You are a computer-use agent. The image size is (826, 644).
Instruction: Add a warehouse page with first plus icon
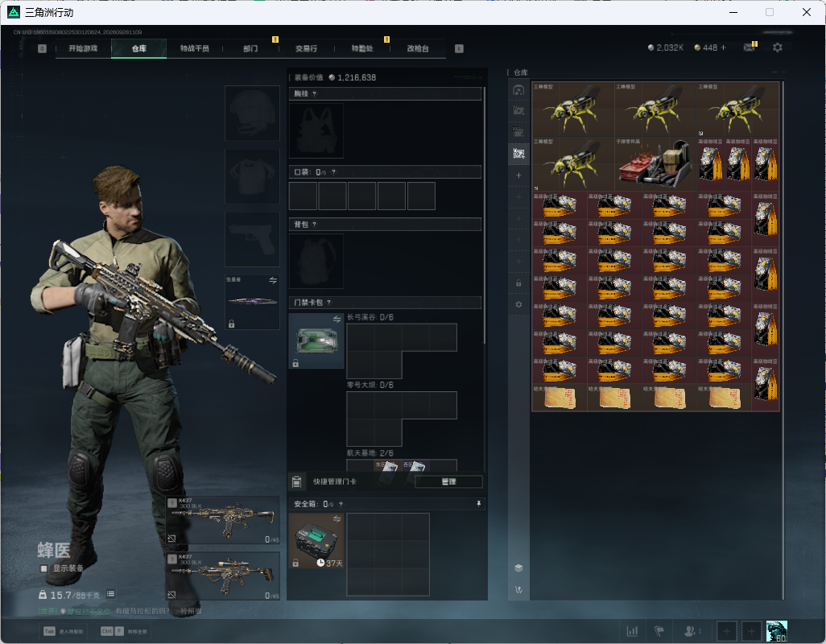click(518, 175)
